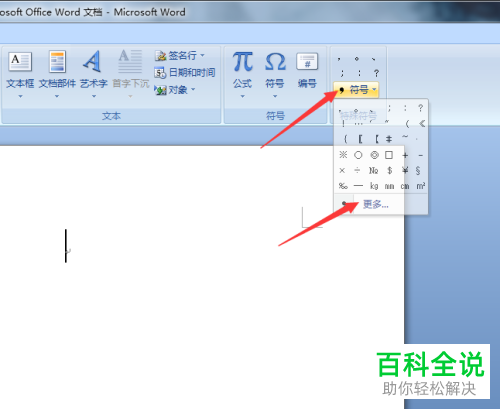Insert the □ square symbol
Image resolution: width=500 pixels, height=409 pixels.
click(389, 155)
